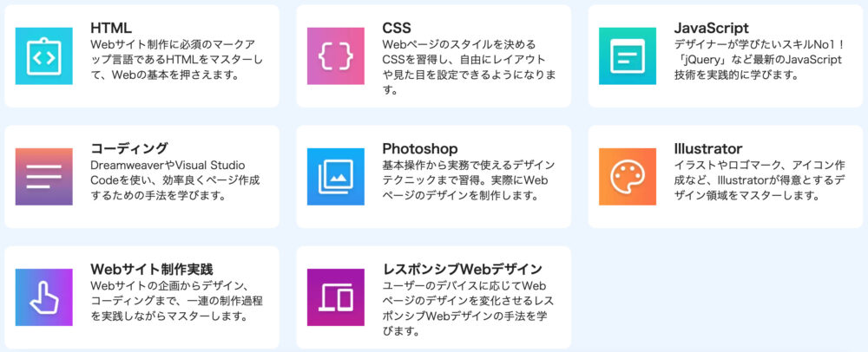Click the Photoshop description about デザインテクニック
The width and height of the screenshot is (868, 352).
coord(469,180)
